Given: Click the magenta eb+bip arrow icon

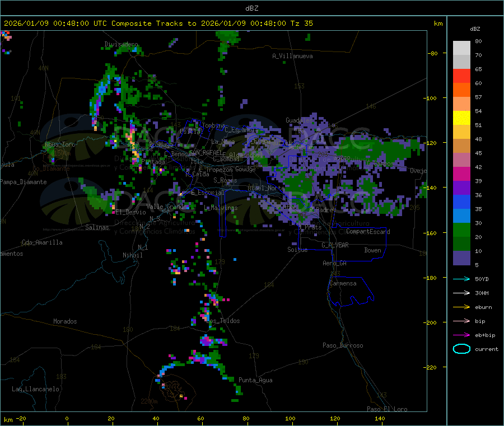Looking at the screenshot, I should pos(461,335).
